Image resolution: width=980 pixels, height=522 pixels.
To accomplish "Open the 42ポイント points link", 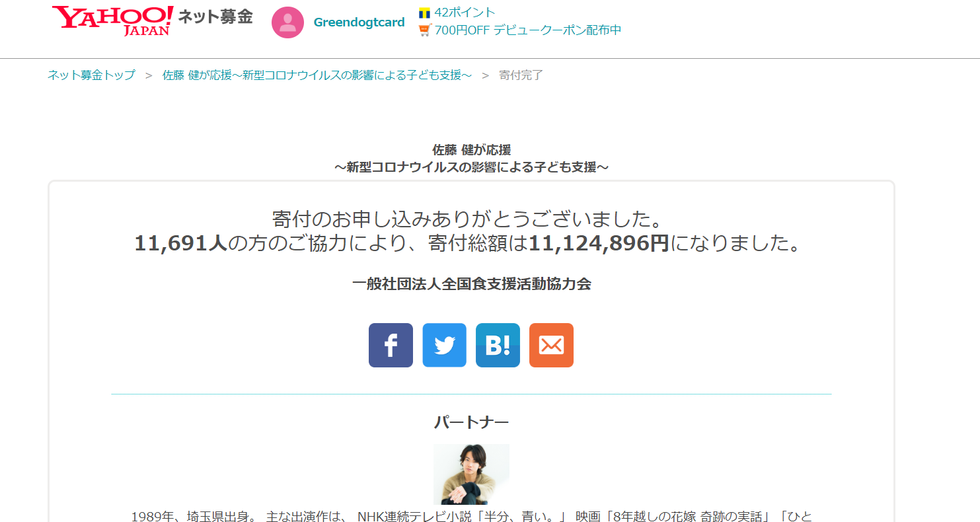I will click(x=465, y=13).
